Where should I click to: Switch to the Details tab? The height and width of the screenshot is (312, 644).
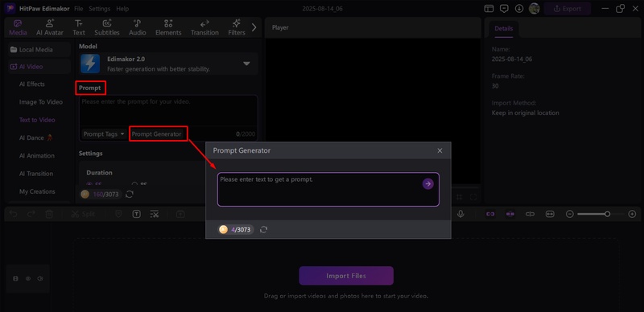(x=504, y=28)
